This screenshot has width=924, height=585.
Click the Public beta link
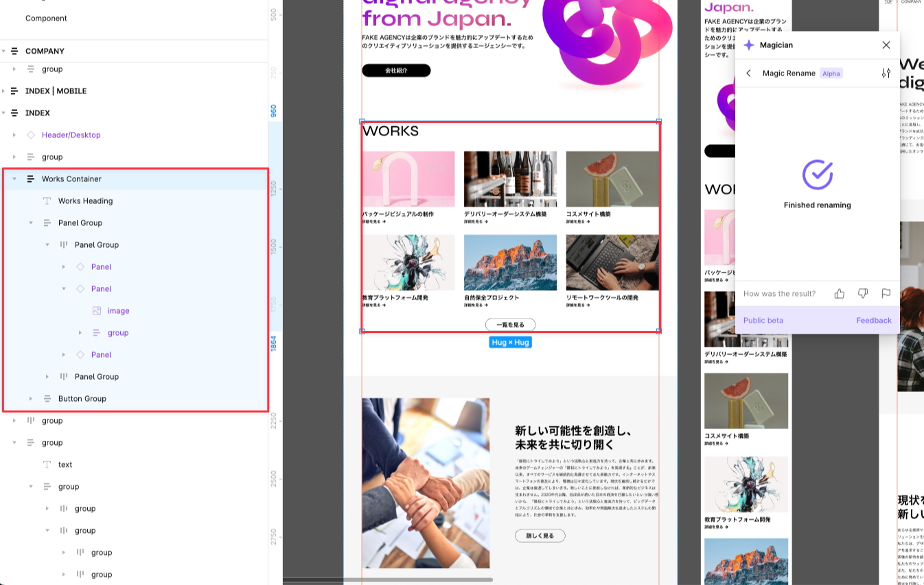tap(763, 321)
